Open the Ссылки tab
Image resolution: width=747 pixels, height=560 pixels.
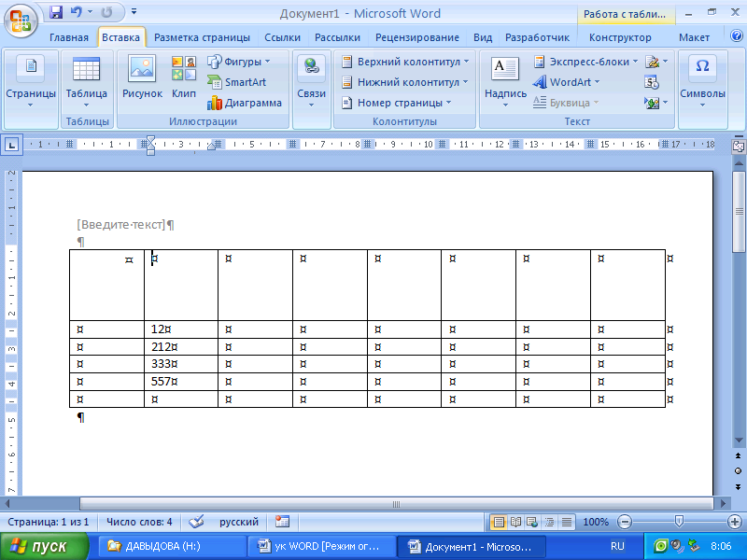pyautogui.click(x=283, y=37)
